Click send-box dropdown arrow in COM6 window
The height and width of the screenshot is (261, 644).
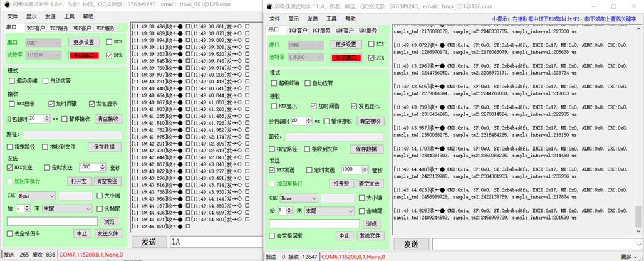(638, 244)
